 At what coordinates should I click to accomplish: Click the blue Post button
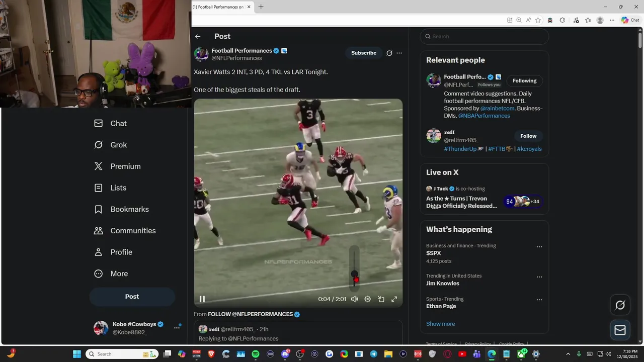tap(132, 297)
